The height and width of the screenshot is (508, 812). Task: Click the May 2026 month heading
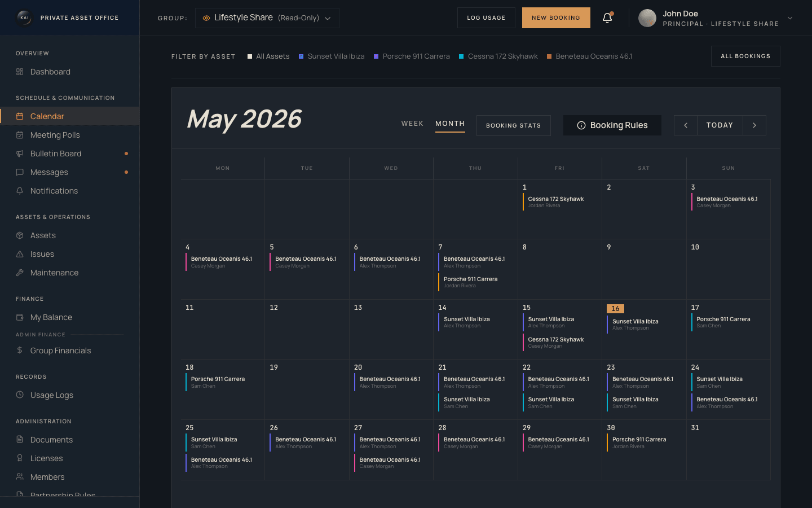(x=244, y=119)
